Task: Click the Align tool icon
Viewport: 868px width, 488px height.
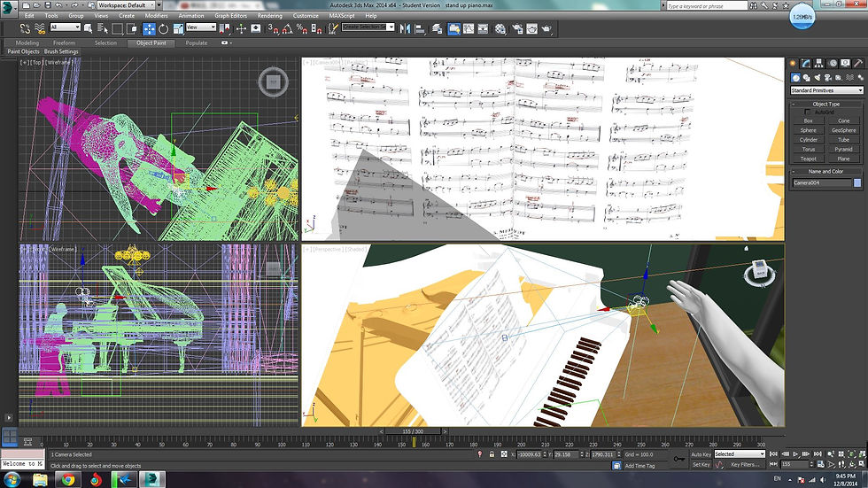Action: pyautogui.click(x=420, y=28)
